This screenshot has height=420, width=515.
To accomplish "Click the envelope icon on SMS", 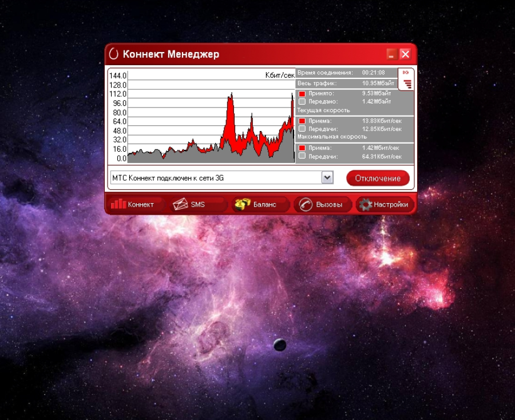I will [180, 204].
